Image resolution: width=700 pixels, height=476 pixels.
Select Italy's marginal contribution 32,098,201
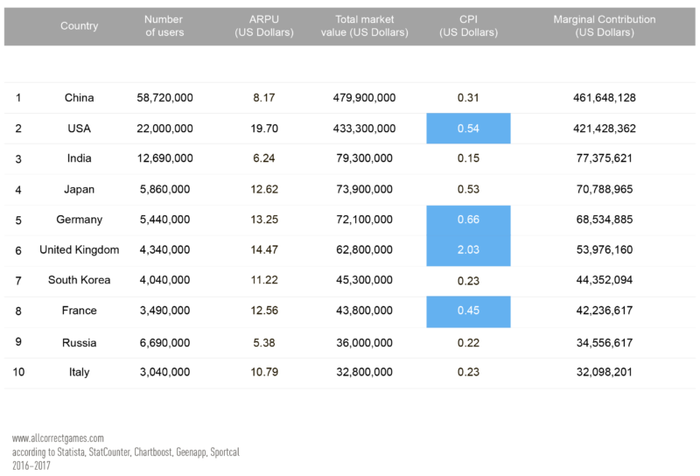tap(604, 372)
